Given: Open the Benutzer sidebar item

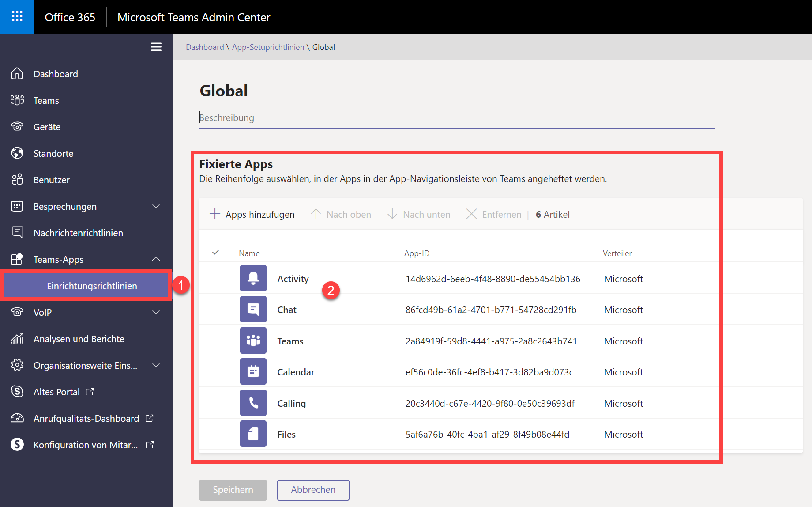Looking at the screenshot, I should [x=86, y=180].
